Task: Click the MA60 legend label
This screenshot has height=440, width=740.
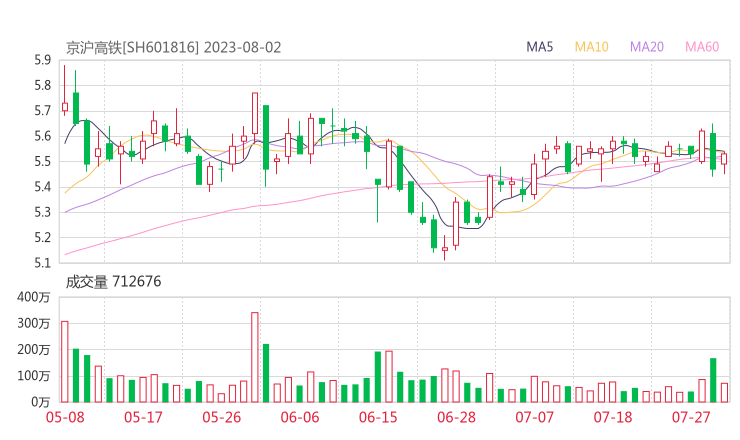Action: pyautogui.click(x=702, y=47)
